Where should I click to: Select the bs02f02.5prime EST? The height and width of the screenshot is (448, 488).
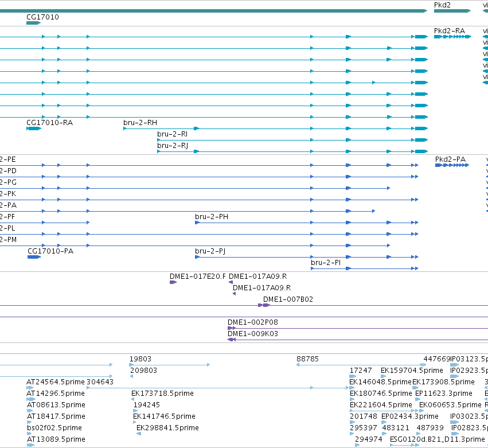29,434
